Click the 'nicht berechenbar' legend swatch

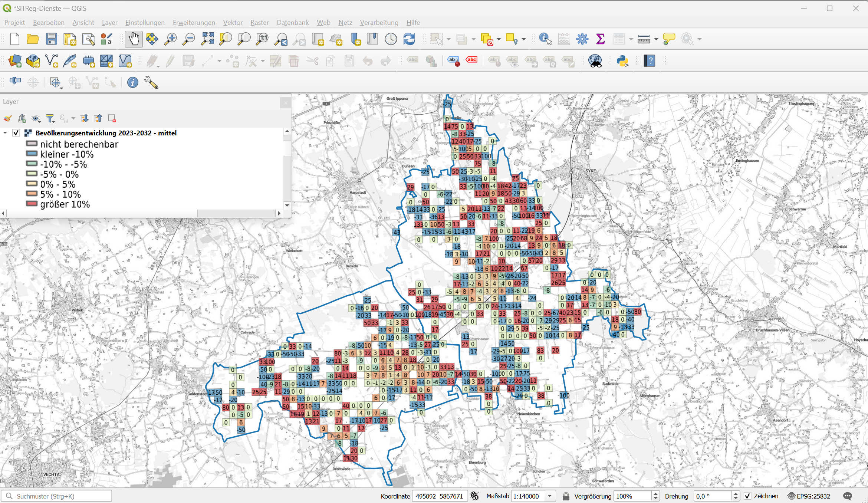pos(32,144)
